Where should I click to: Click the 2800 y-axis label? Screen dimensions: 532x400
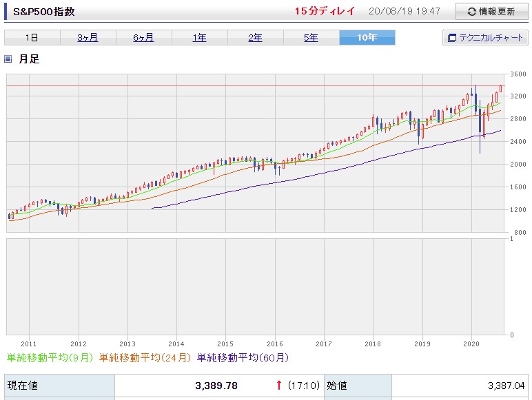[518, 119]
